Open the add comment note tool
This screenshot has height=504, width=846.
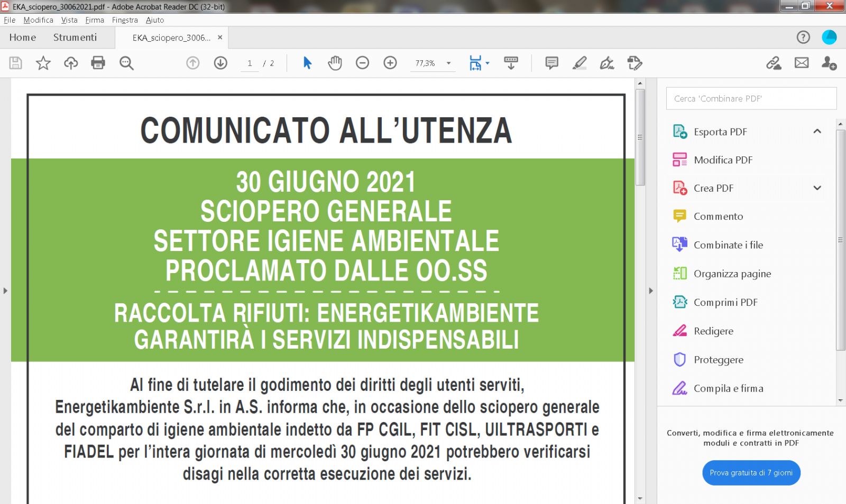(551, 63)
